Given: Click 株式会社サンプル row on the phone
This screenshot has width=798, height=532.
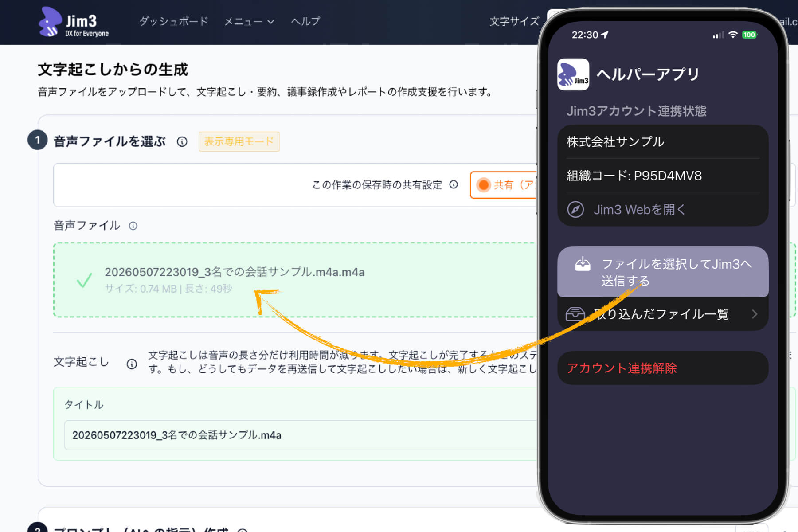Looking at the screenshot, I should pos(663,142).
